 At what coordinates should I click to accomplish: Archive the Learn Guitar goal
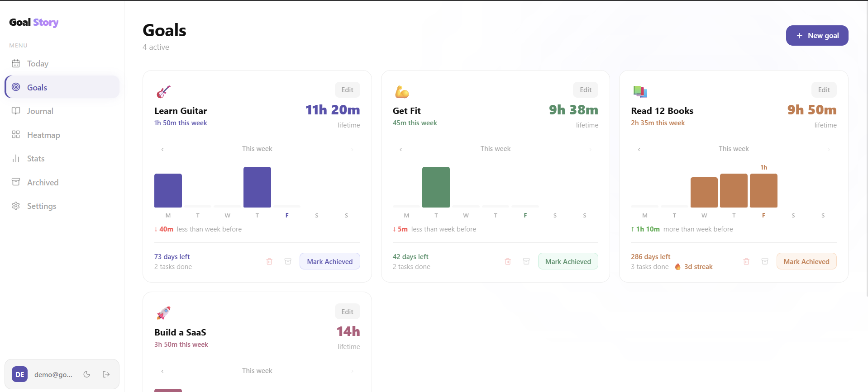point(288,261)
